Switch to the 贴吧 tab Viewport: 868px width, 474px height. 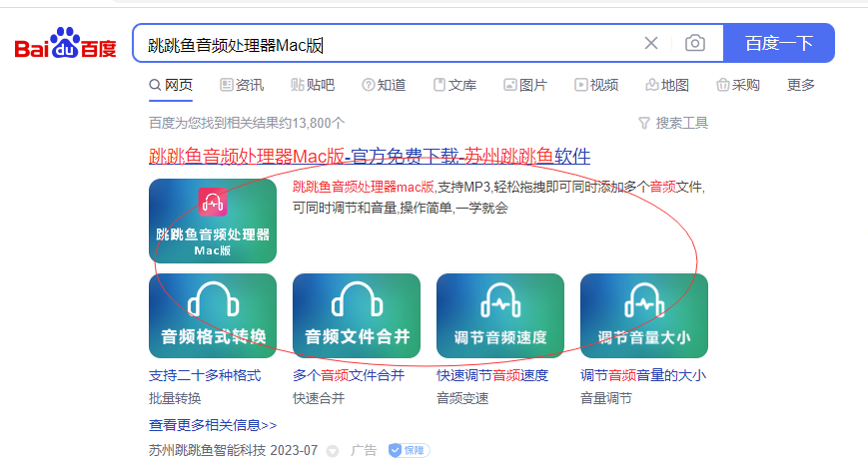[x=313, y=85]
